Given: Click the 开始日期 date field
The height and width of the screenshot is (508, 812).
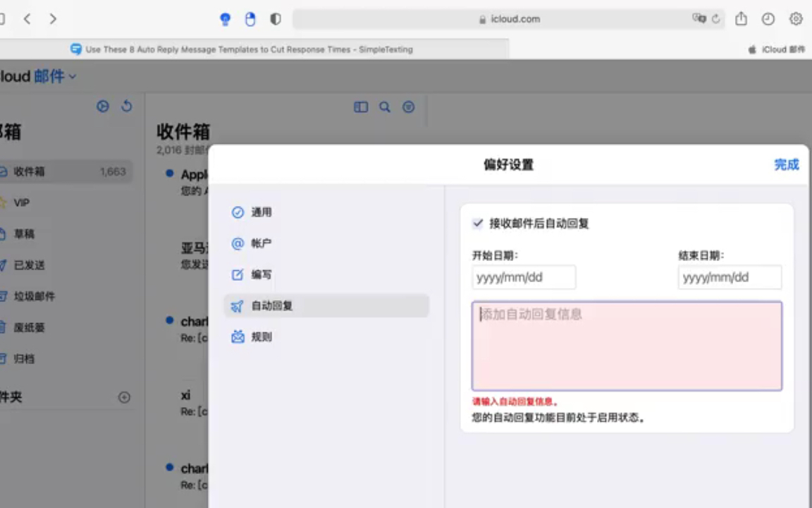Looking at the screenshot, I should point(524,277).
